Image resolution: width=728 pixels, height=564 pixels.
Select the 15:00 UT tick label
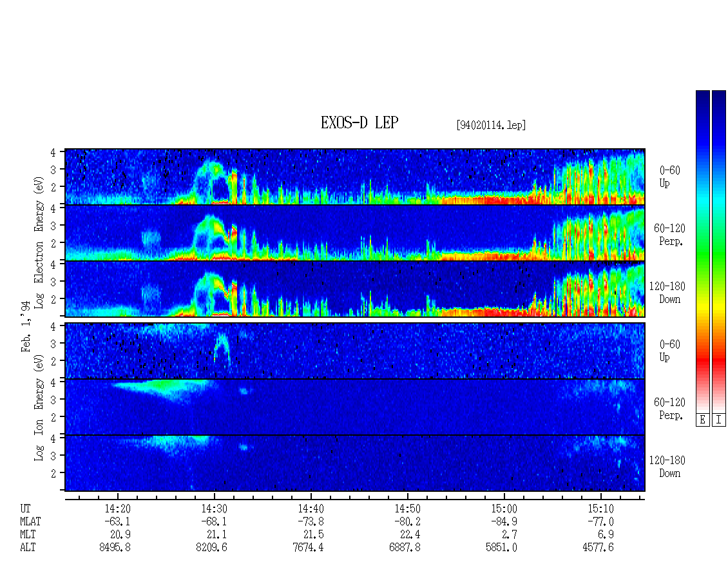pos(504,509)
